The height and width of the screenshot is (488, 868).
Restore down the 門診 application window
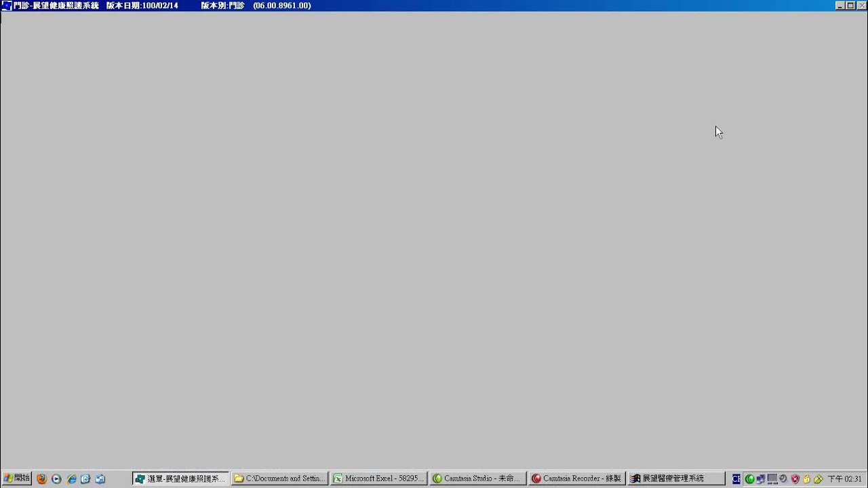850,5
